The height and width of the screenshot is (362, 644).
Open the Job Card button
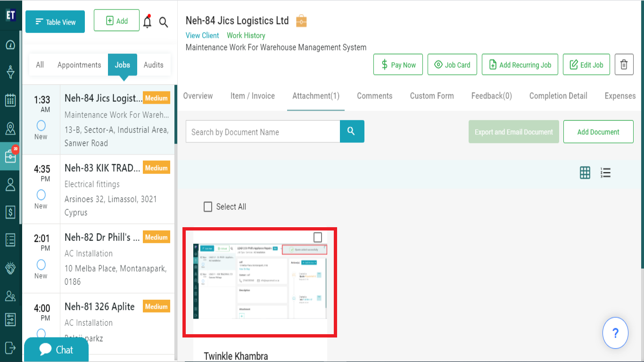click(x=452, y=65)
